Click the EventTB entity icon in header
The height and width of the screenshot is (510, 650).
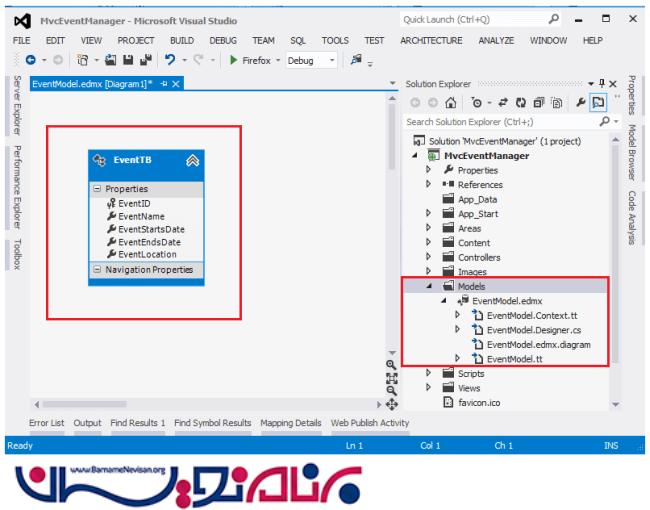click(x=99, y=160)
